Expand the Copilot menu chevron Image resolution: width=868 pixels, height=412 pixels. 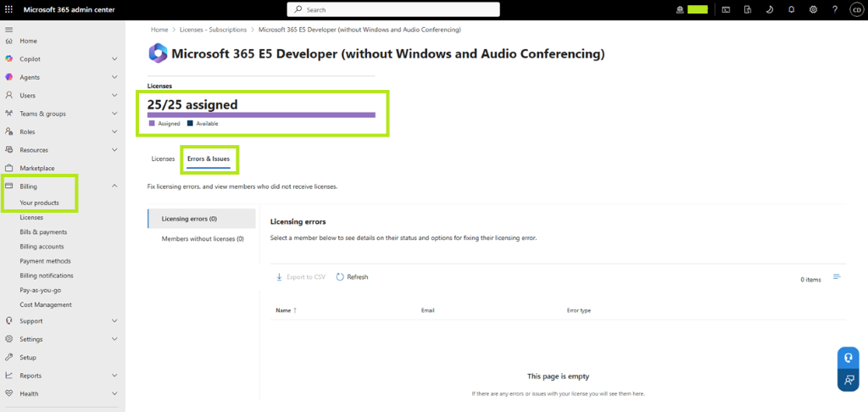pos(114,58)
